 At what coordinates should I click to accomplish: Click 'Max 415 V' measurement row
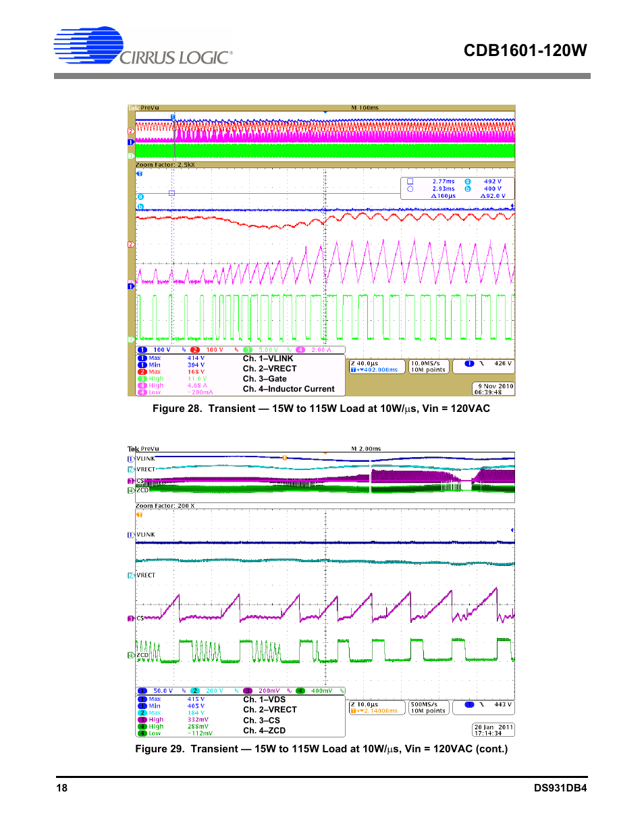172,700
